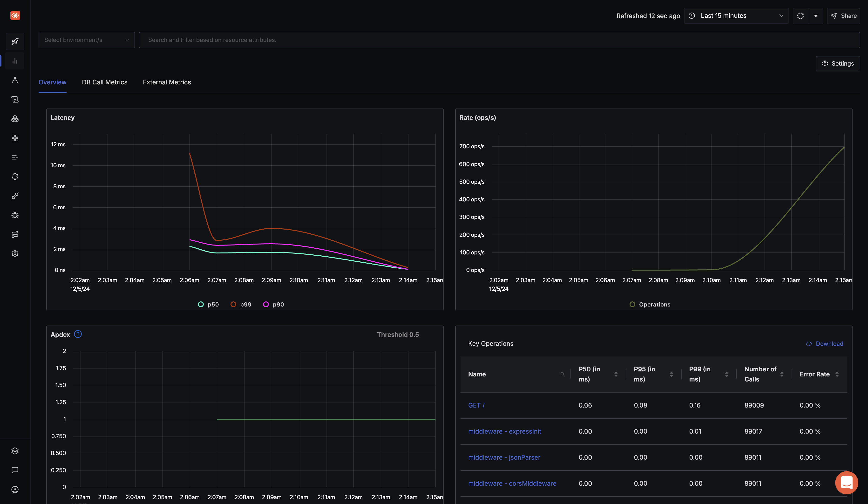Click the layers icon near the sidebar bottom
Image resolution: width=868 pixels, height=504 pixels.
[x=15, y=451]
